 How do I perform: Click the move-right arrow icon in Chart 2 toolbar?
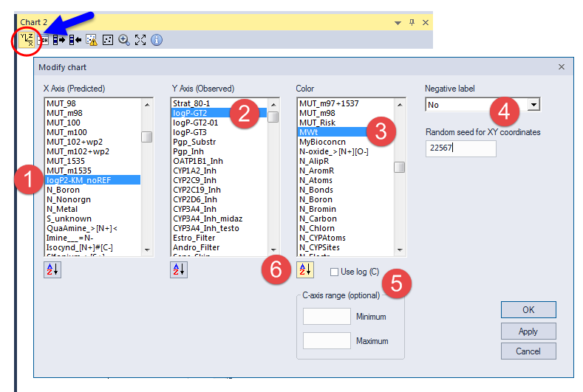point(59,40)
